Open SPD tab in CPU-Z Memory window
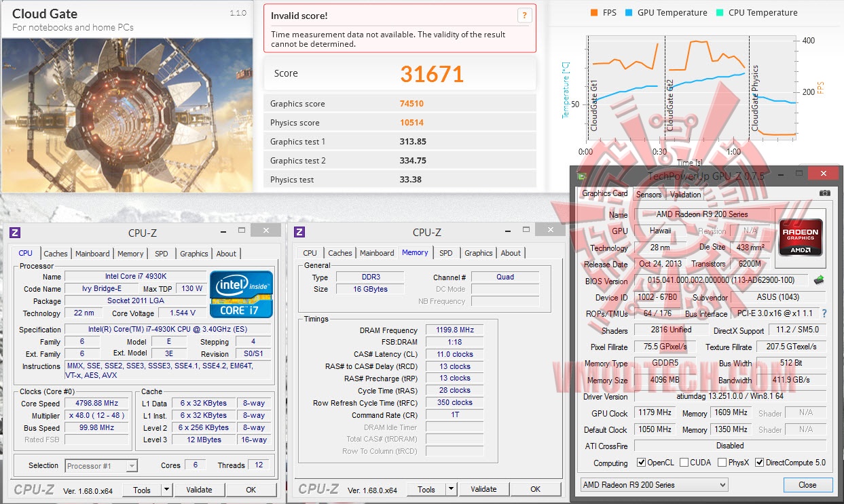The width and height of the screenshot is (844, 504). (x=445, y=253)
